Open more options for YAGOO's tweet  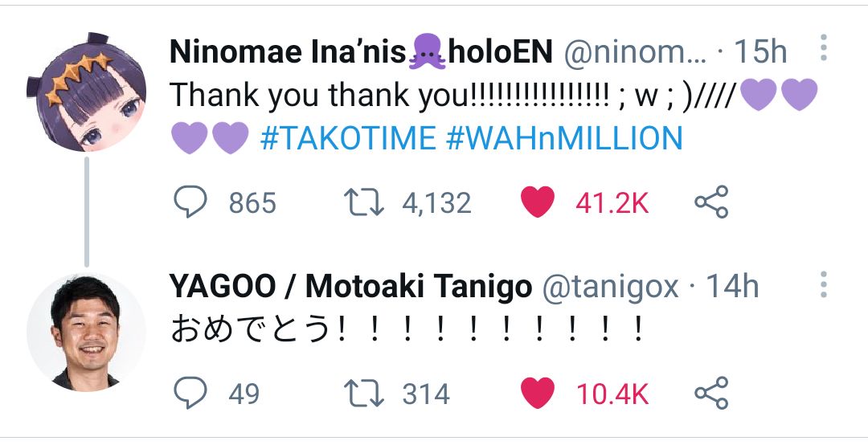(824, 285)
